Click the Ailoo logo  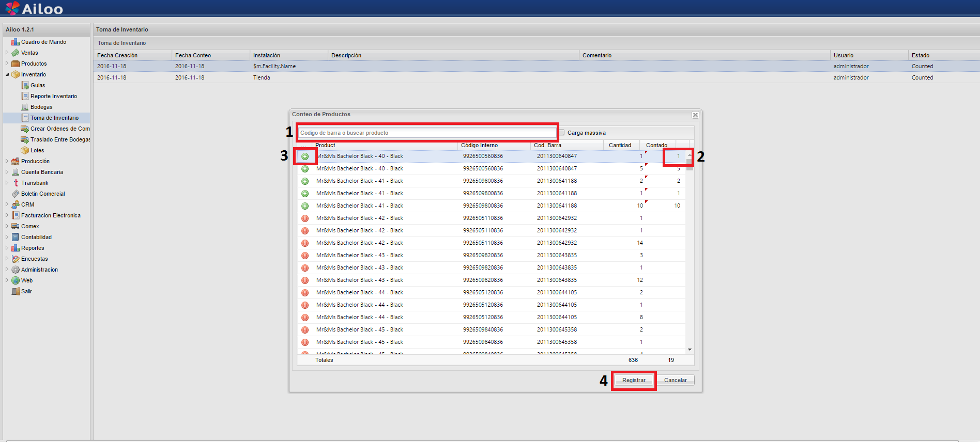pyautogui.click(x=34, y=8)
